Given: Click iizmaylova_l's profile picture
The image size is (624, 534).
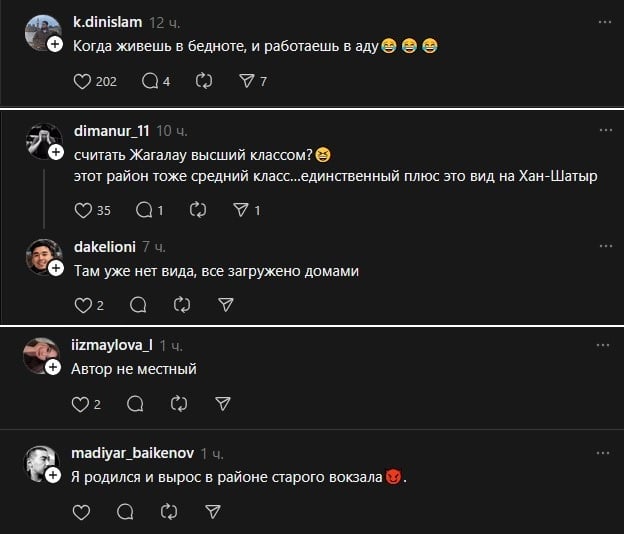Looking at the screenshot, I should coord(43,354).
